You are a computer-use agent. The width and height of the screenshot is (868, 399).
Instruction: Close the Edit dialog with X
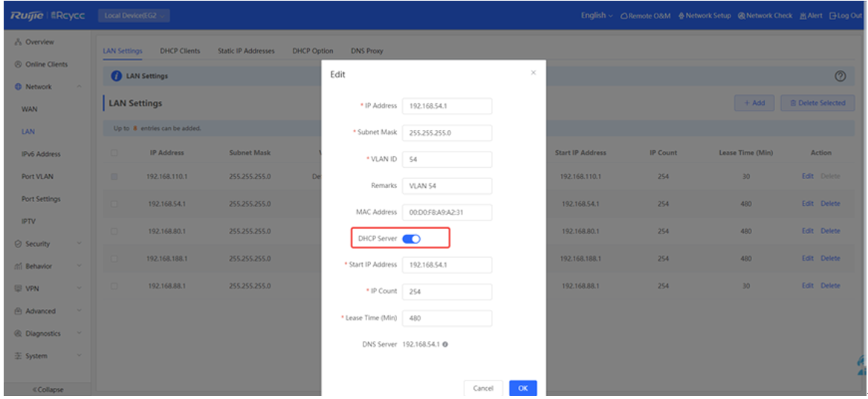(x=533, y=73)
